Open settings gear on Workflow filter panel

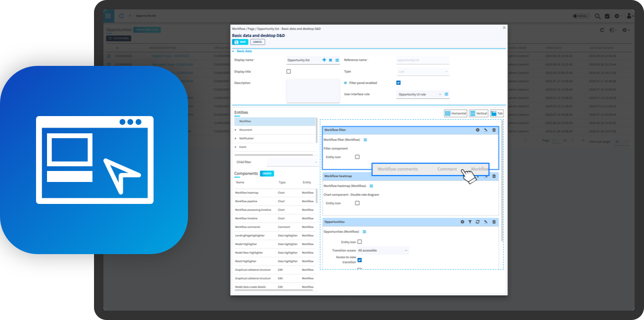pyautogui.click(x=477, y=130)
